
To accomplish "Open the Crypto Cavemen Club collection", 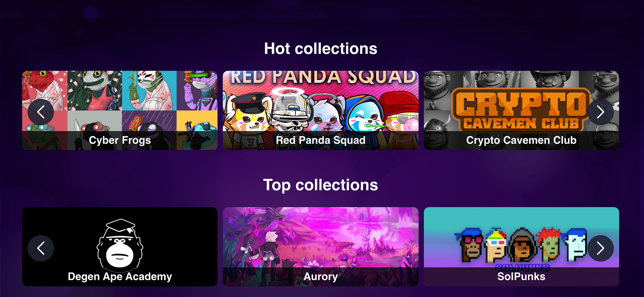I will click(x=521, y=111).
